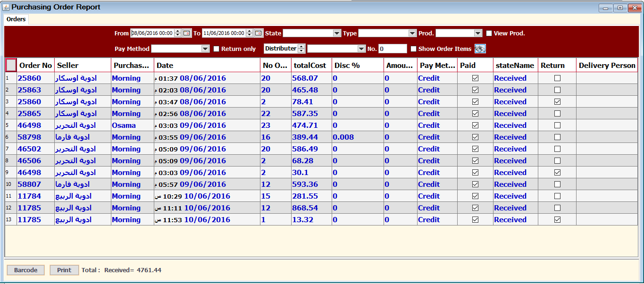The width and height of the screenshot is (644, 284).
Task: Minimize the Purchasing Order Report window
Action: tap(605, 8)
